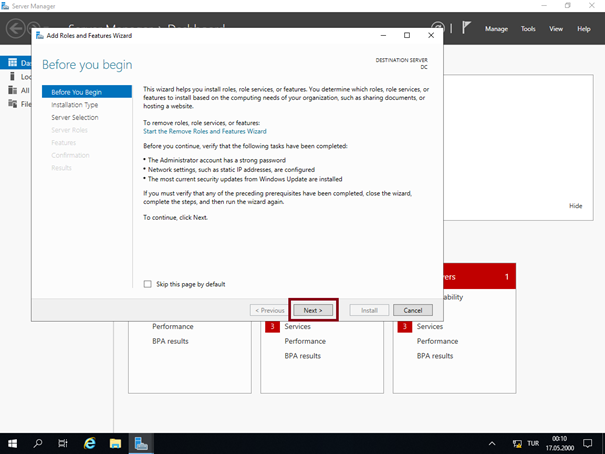This screenshot has height=454, width=605.
Task: Click red 3 badge in right tile Services row
Action: (x=404, y=327)
